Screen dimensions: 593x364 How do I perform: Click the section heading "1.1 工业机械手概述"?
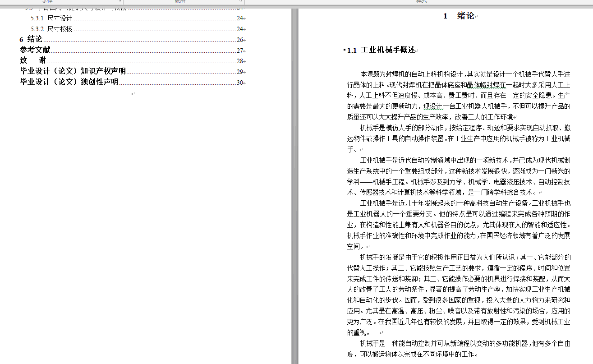click(381, 50)
